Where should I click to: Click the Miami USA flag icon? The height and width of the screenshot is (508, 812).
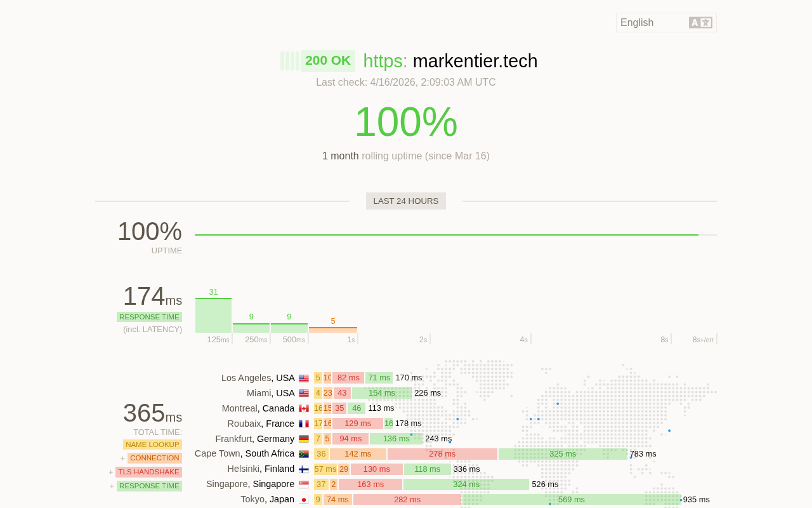click(304, 393)
